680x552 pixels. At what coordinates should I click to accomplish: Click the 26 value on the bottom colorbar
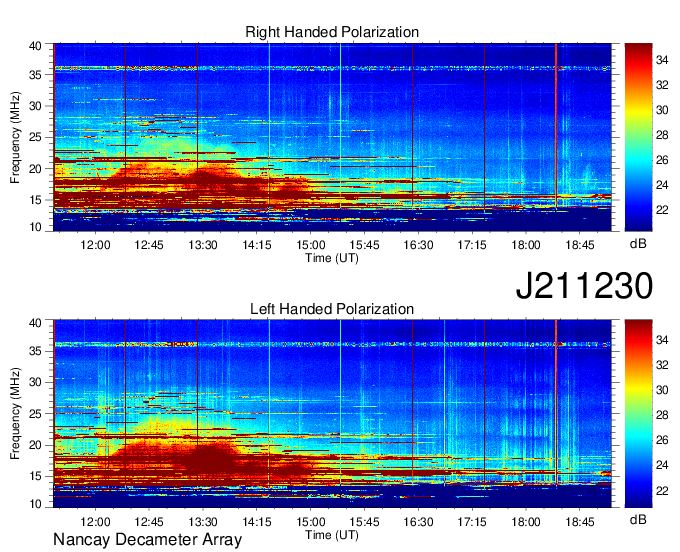(662, 440)
